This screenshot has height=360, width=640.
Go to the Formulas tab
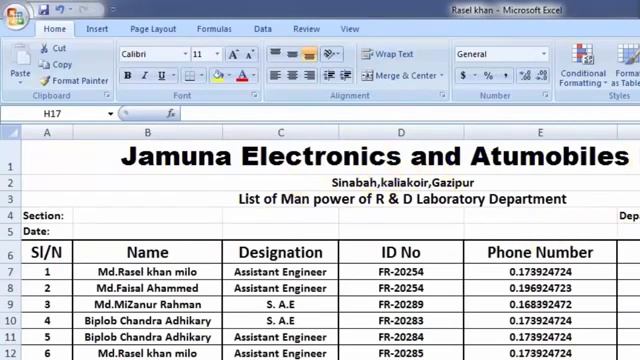(x=214, y=29)
